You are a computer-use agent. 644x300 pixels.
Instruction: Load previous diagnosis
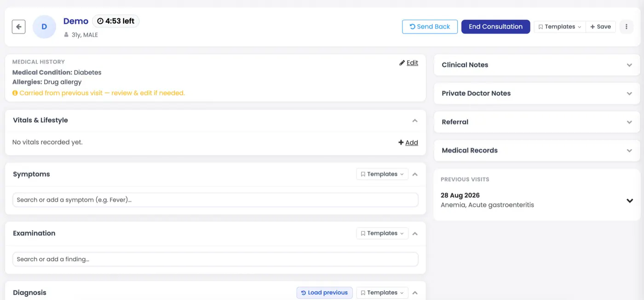click(x=324, y=293)
